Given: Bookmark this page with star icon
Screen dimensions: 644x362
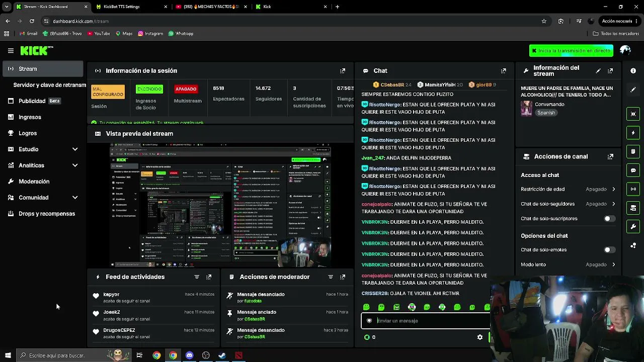Looking at the screenshot, I should click(544, 21).
